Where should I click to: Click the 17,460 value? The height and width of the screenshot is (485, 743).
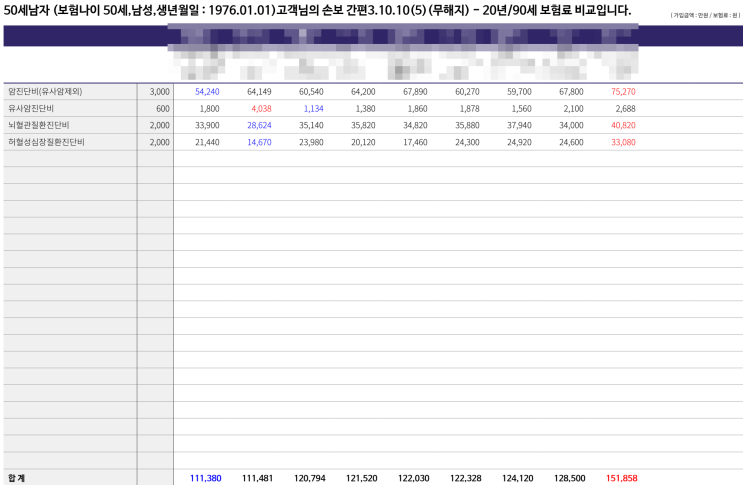415,142
